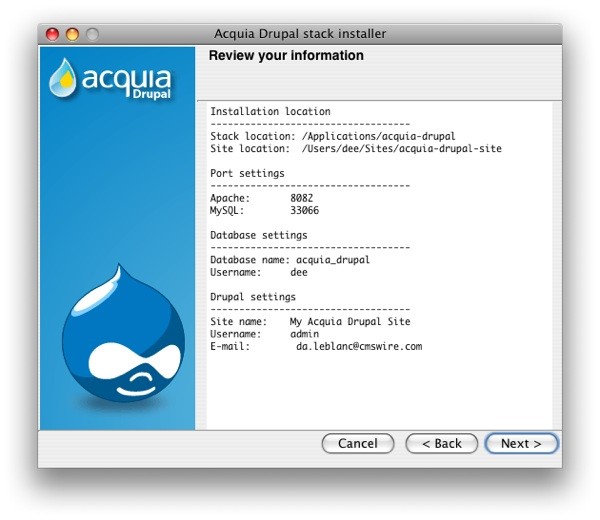Screen dimensions: 600x520
Task: Minimize window using yellow button
Action: pyautogui.click(x=72, y=34)
